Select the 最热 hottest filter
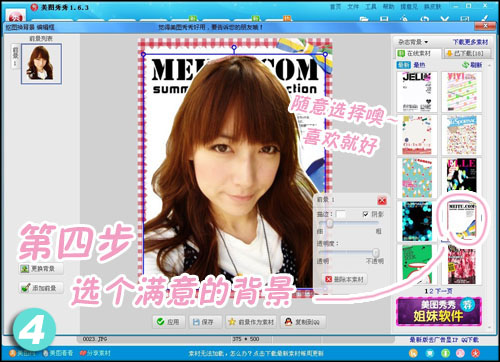Image resolution: width=500 pixels, height=362 pixels. click(419, 65)
